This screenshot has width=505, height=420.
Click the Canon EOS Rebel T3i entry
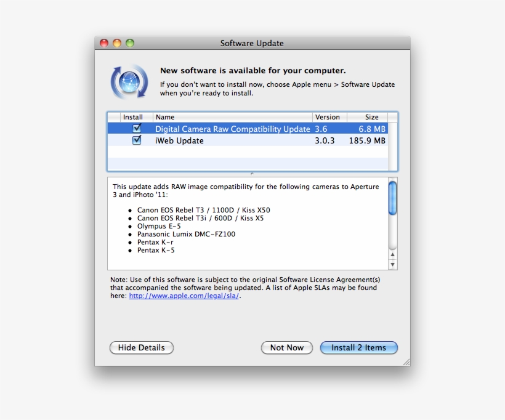[x=200, y=218]
